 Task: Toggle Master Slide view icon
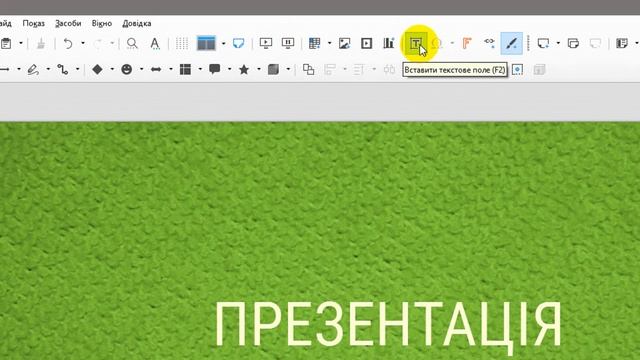tap(238, 43)
